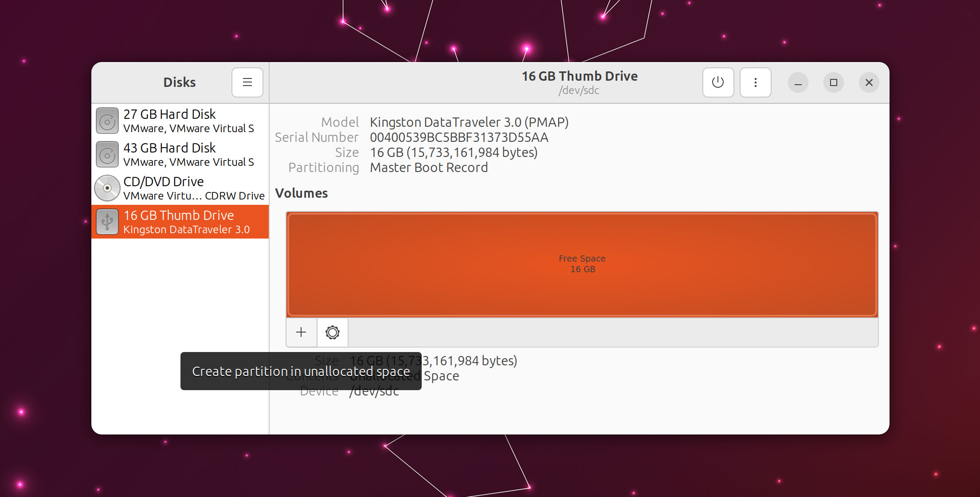This screenshot has height=497, width=980.
Task: Minimize the Disks window
Action: pos(798,82)
